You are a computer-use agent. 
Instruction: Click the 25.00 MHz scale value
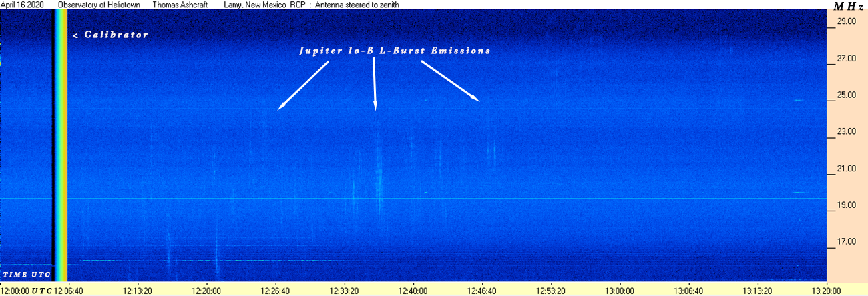847,95
